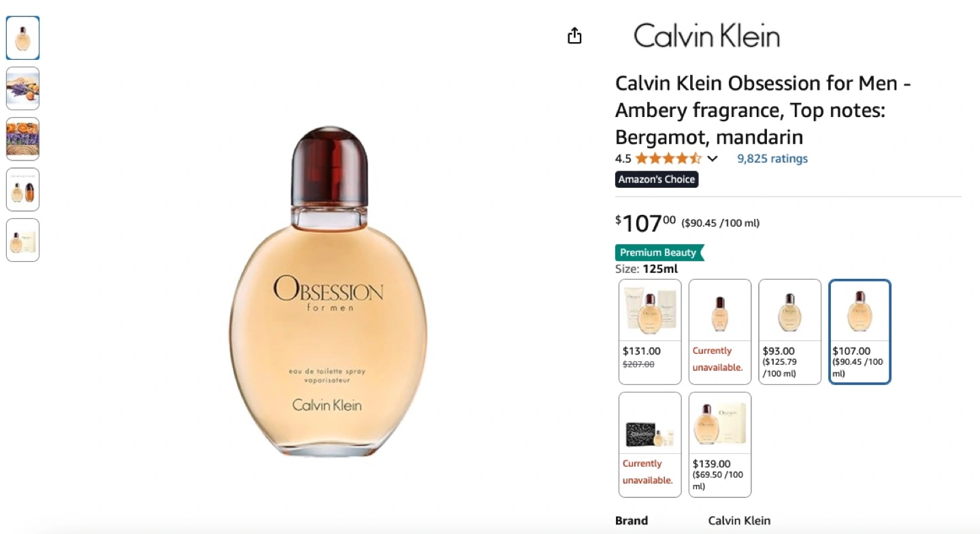This screenshot has width=980, height=534.
Task: Select the first bottle thumbnail on the left
Action: point(22,38)
